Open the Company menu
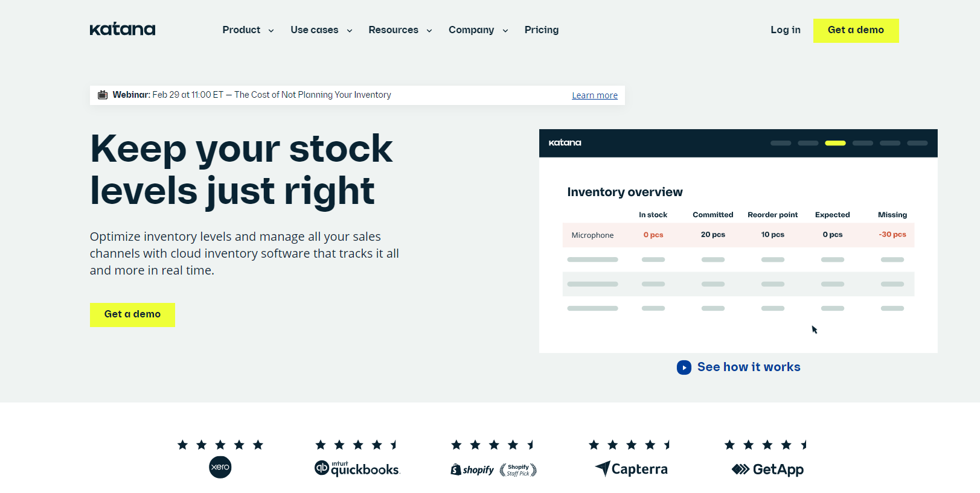 (478, 30)
